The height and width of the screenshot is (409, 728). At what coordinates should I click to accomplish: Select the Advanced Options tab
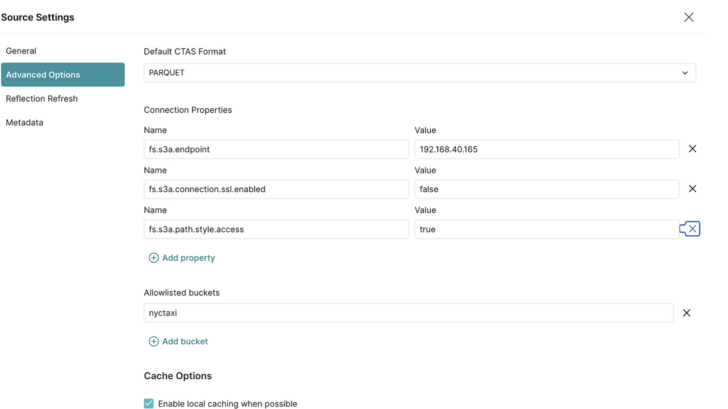pos(63,75)
